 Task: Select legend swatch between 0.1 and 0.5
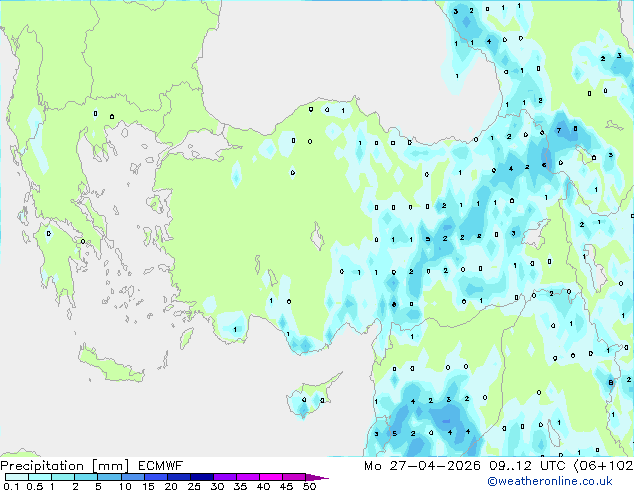click(17, 477)
